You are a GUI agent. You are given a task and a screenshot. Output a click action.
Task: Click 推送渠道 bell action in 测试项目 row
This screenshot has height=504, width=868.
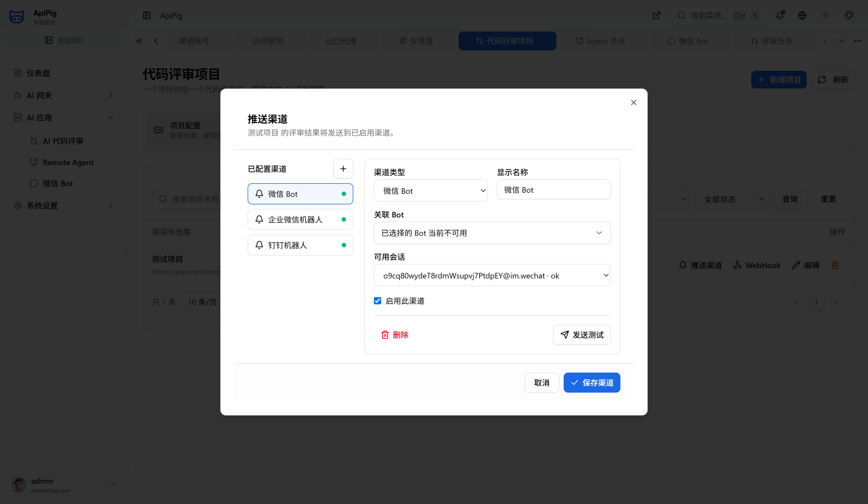coord(700,265)
